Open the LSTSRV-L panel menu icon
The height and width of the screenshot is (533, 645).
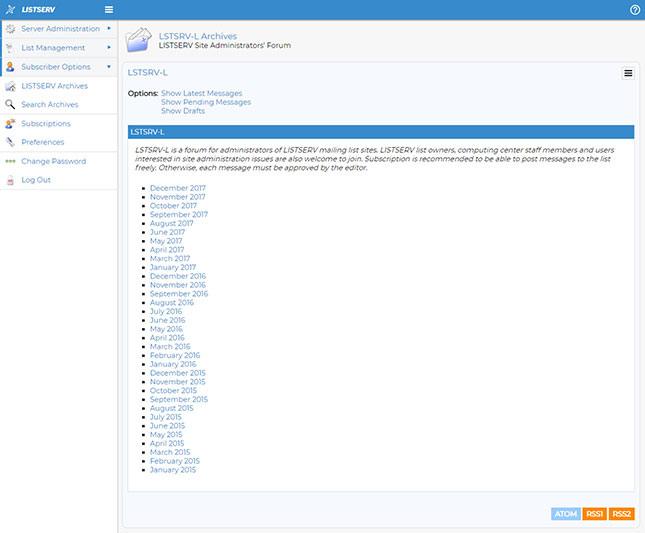[628, 73]
